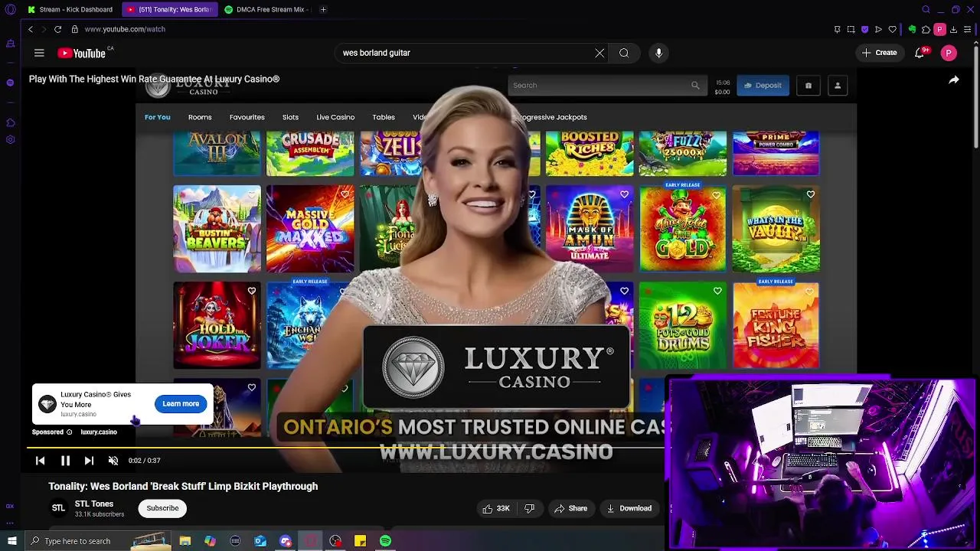Screen dimensions: 980x551
Task: Skip to the previous video
Action: (40, 461)
